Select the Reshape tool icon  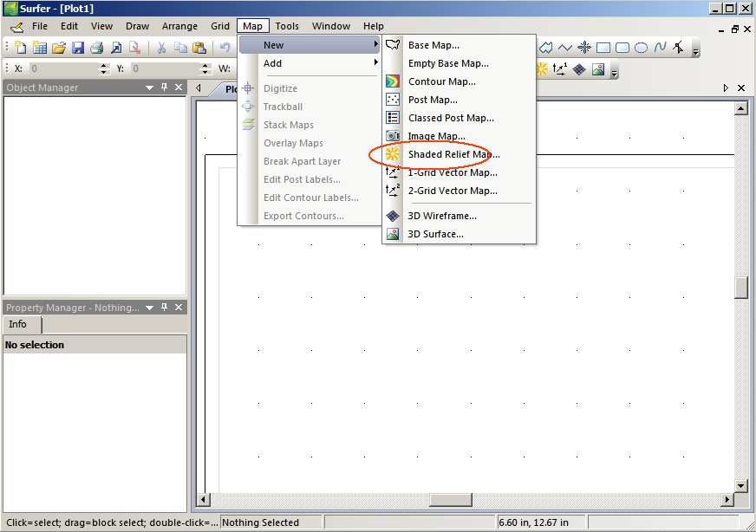click(679, 48)
